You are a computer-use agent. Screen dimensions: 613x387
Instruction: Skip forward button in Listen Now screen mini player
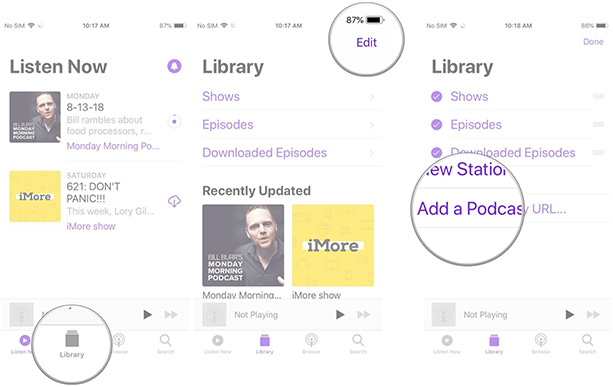(x=171, y=314)
